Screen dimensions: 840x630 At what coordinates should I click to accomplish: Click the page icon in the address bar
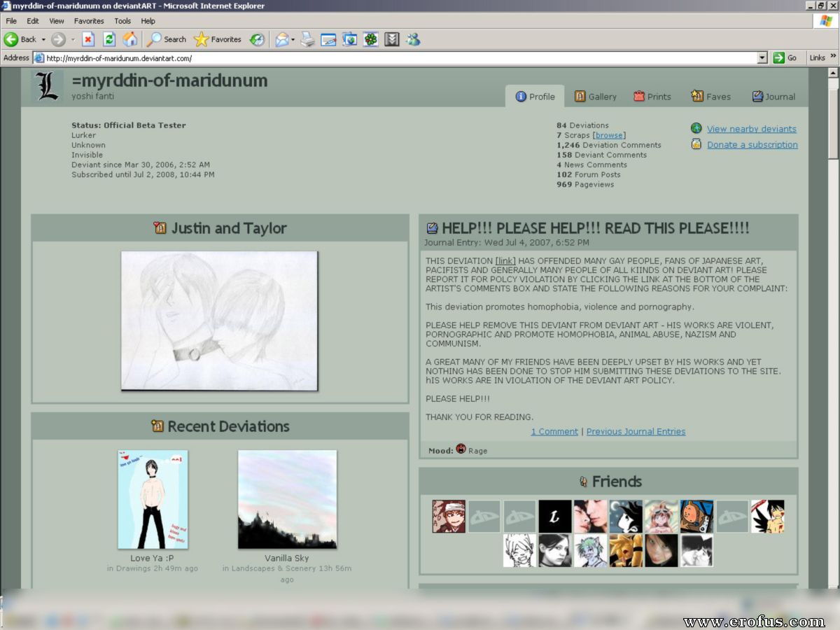click(39, 58)
